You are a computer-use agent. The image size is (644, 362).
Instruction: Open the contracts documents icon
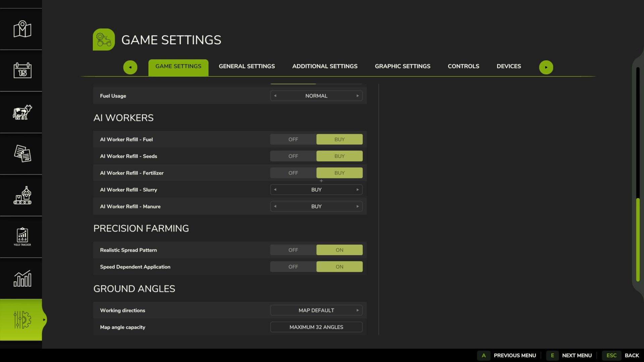click(22, 154)
